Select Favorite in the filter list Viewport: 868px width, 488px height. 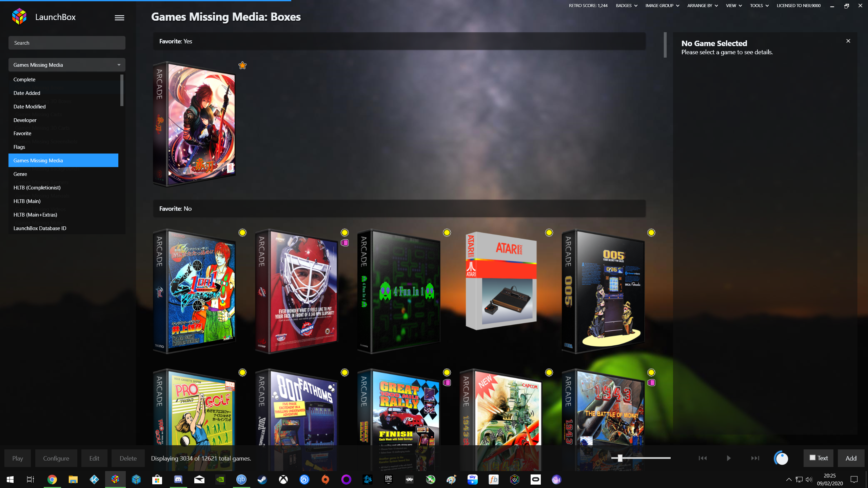coord(63,134)
